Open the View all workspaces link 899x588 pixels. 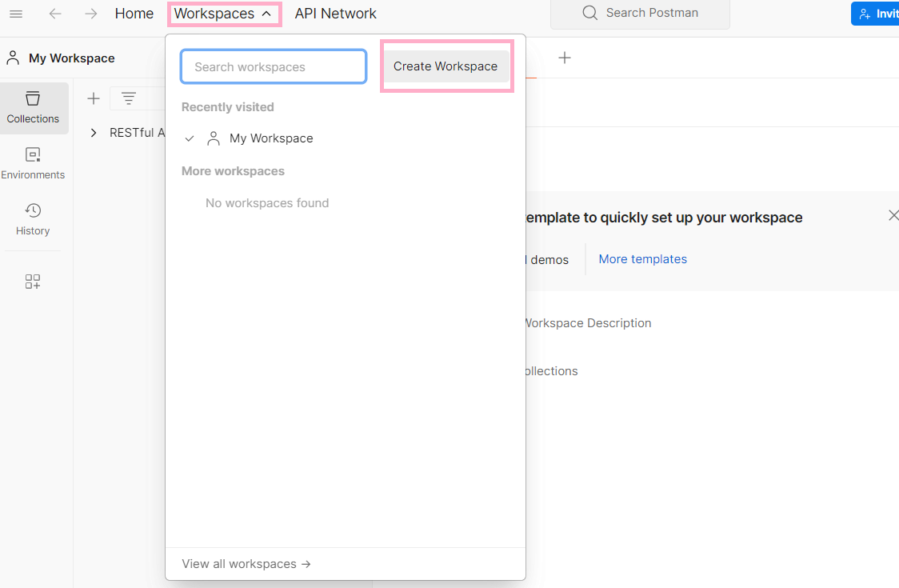[x=246, y=564]
